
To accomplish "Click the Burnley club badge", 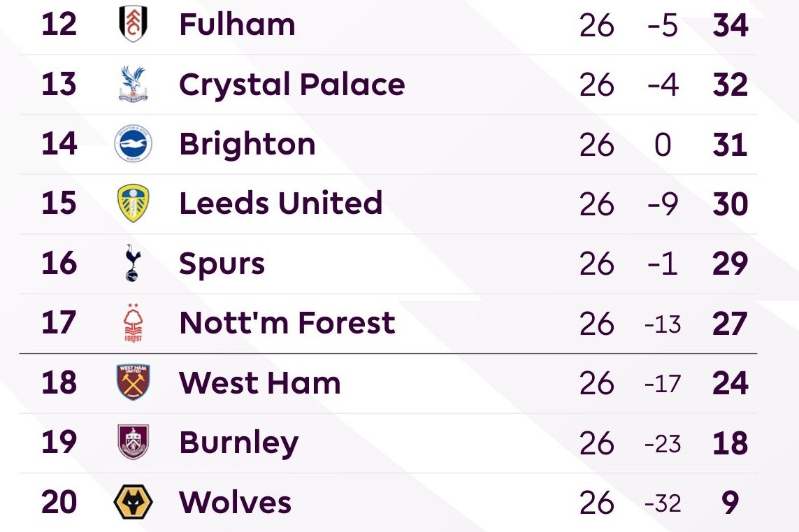I will click(133, 443).
